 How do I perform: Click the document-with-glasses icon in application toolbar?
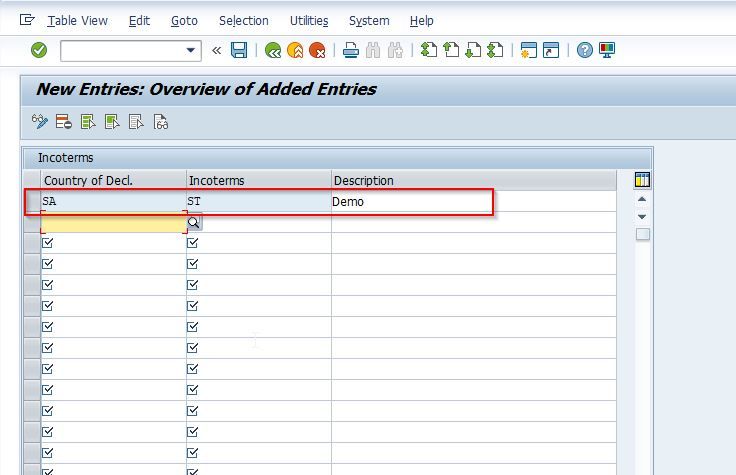click(161, 122)
